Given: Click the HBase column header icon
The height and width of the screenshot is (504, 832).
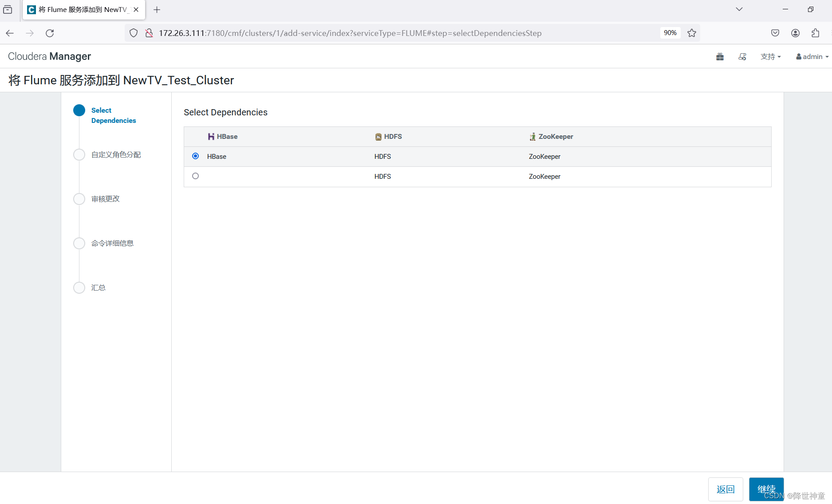Looking at the screenshot, I should [211, 137].
